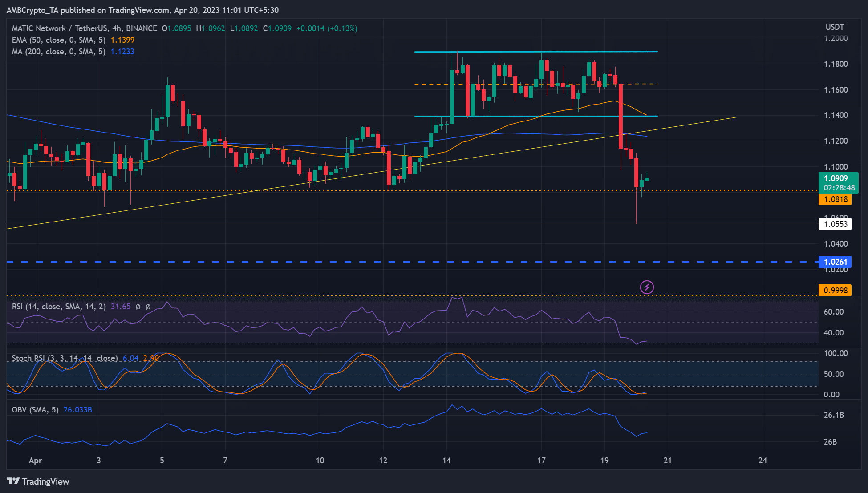This screenshot has width=868, height=493.
Task: Click the MA 200 value 1.1233
Action: (x=122, y=52)
